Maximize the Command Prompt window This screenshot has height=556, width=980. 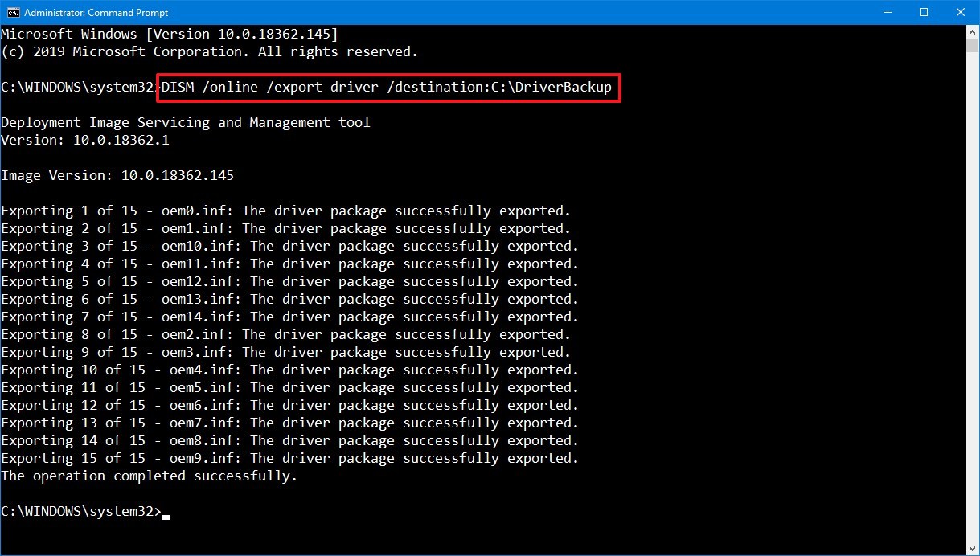click(x=924, y=12)
